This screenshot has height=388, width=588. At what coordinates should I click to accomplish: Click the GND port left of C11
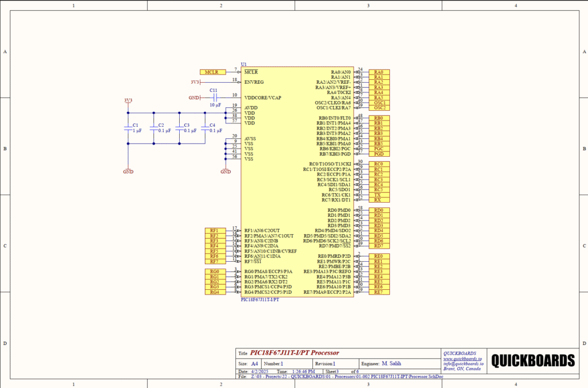click(x=194, y=98)
